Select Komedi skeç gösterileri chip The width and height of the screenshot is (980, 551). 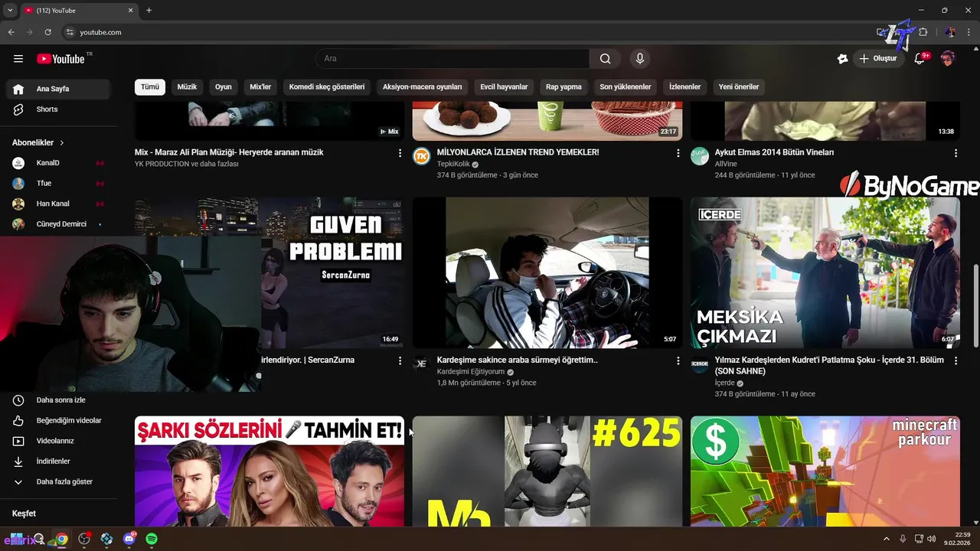pos(327,87)
